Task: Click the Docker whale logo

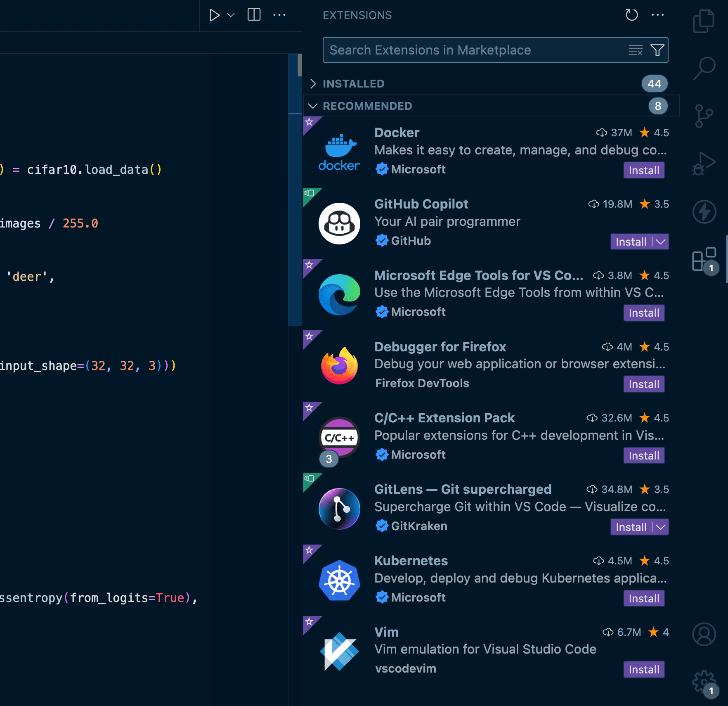Action: (339, 152)
